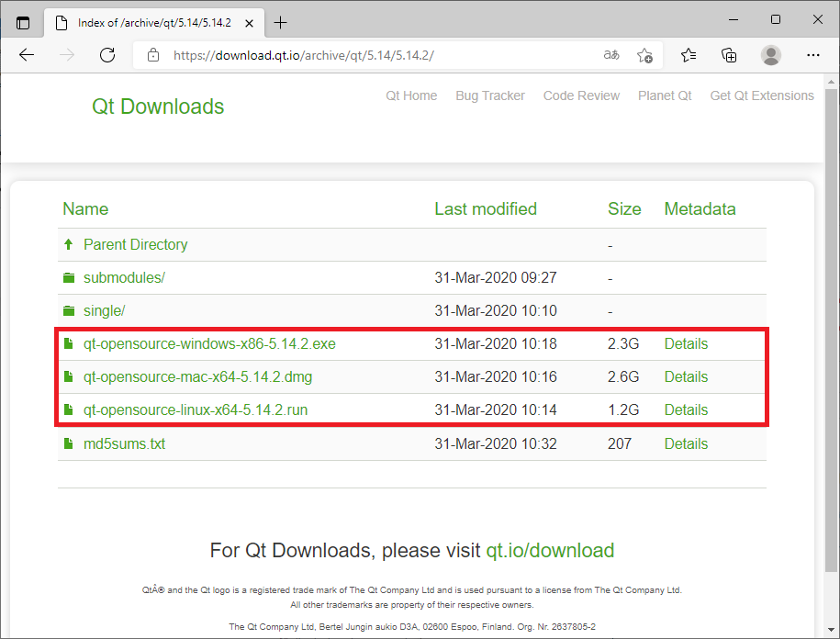Open the Qt Downloads heading link
840x639 pixels.
pyautogui.click(x=158, y=106)
